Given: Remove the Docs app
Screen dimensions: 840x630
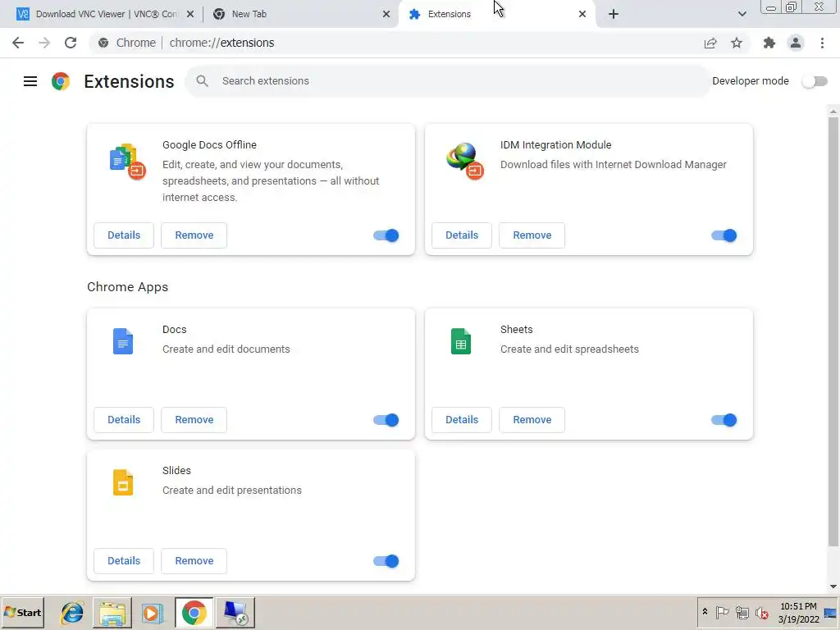Looking at the screenshot, I should click(x=194, y=420).
